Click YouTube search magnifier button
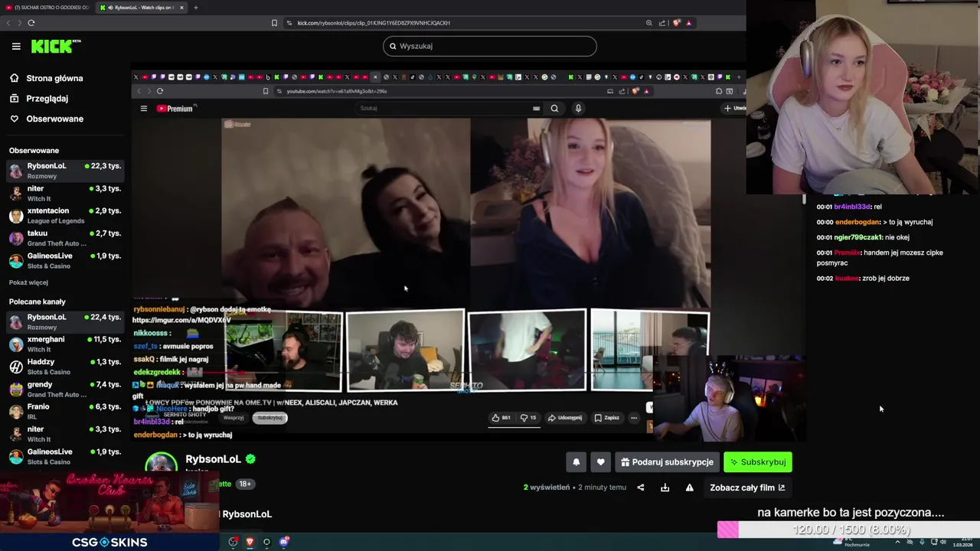The width and height of the screenshot is (980, 551). (x=554, y=108)
